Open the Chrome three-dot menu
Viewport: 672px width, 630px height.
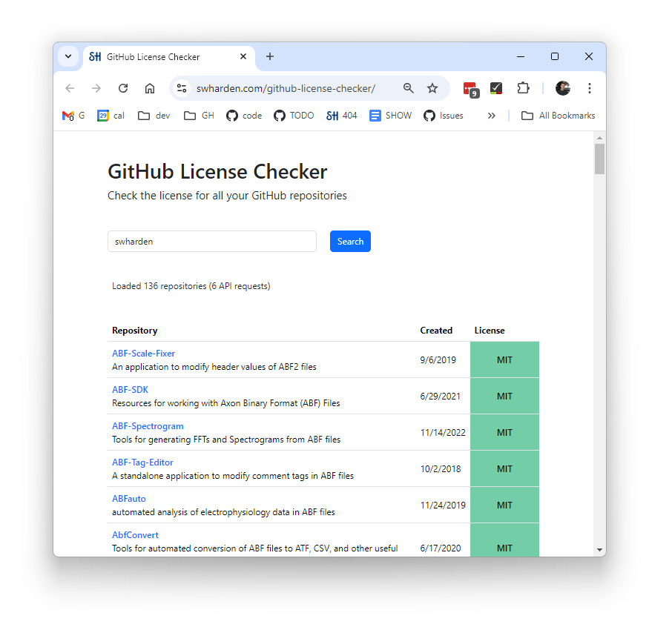590,88
